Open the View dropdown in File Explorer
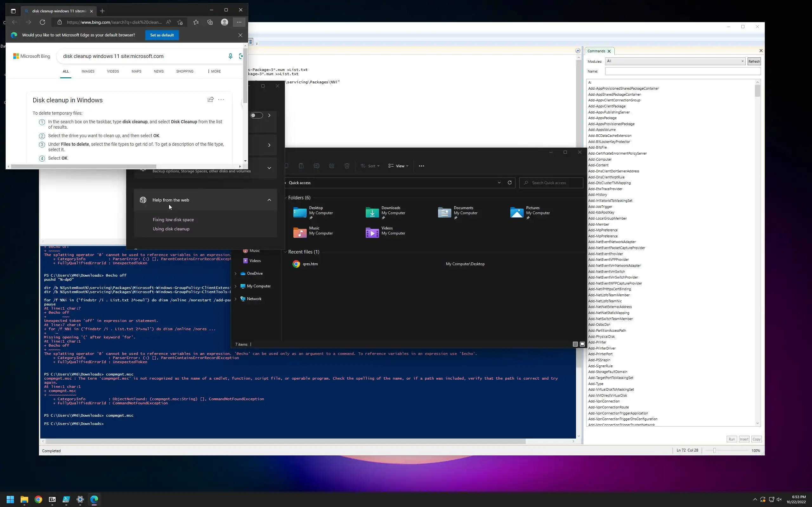812x507 pixels. pos(399,166)
